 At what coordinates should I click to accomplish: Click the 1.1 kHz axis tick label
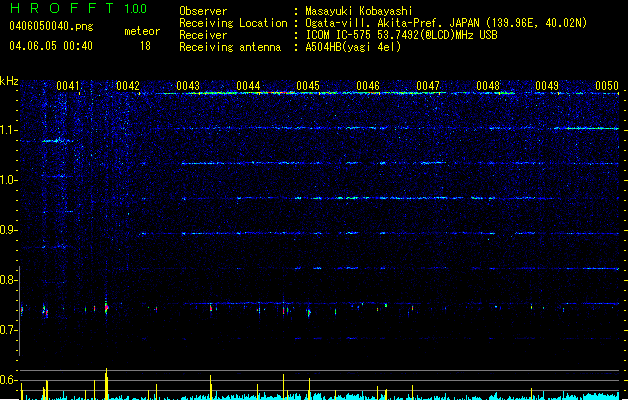(9, 130)
